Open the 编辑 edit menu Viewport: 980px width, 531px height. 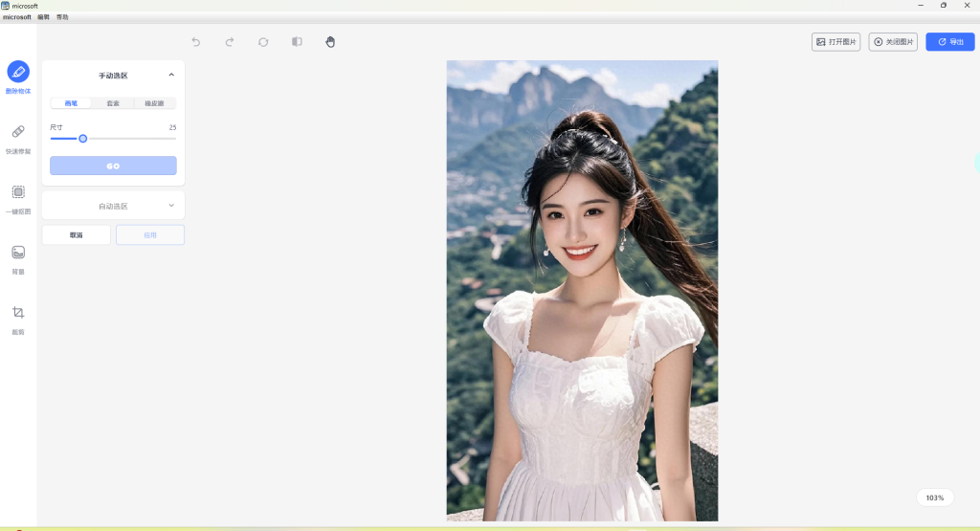(43, 17)
